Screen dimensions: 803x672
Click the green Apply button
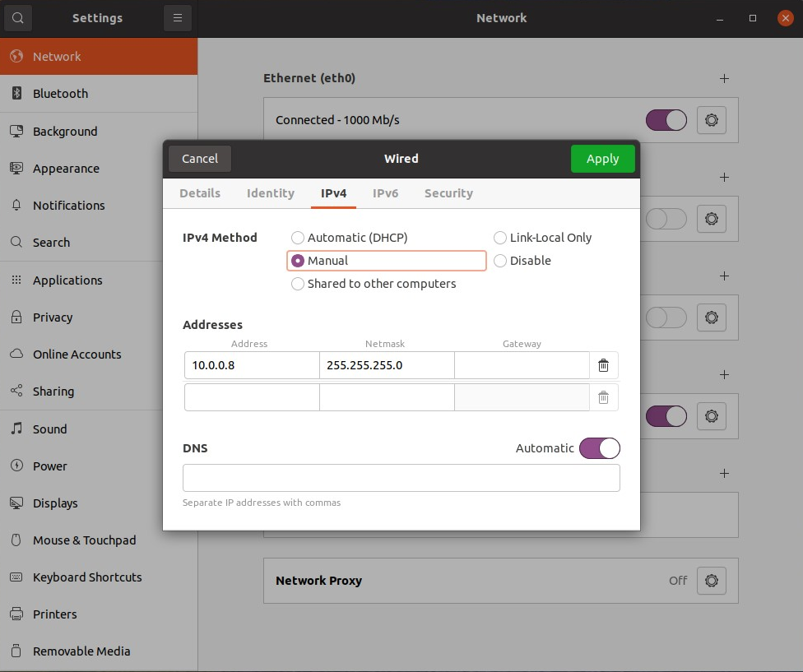(603, 159)
